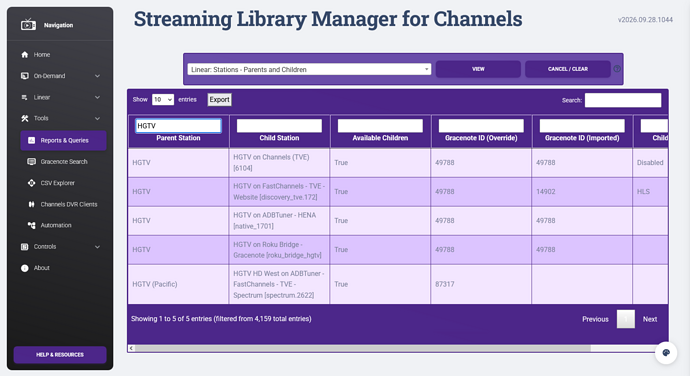Sort by Available Children column header
Image resolution: width=690 pixels, height=376 pixels.
(x=380, y=138)
